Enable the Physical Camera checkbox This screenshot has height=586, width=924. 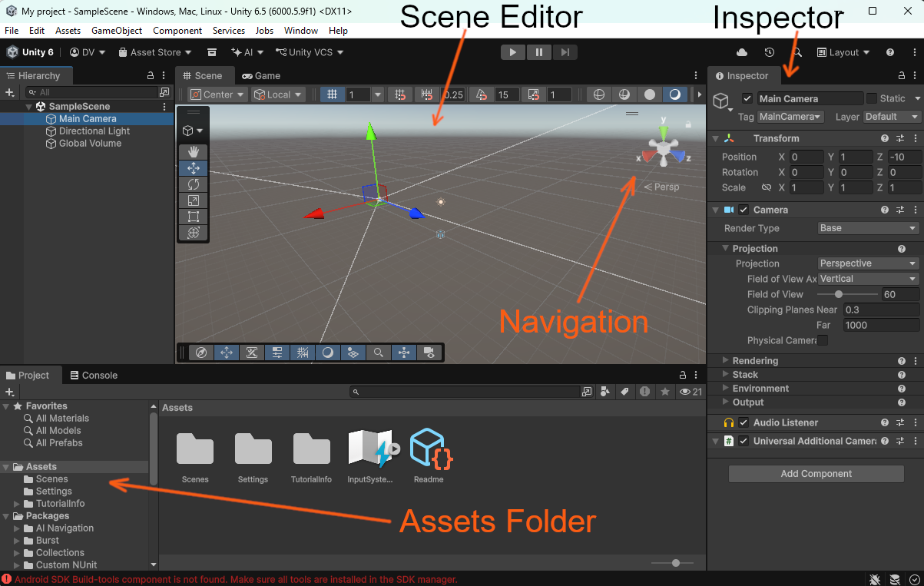[x=823, y=340]
